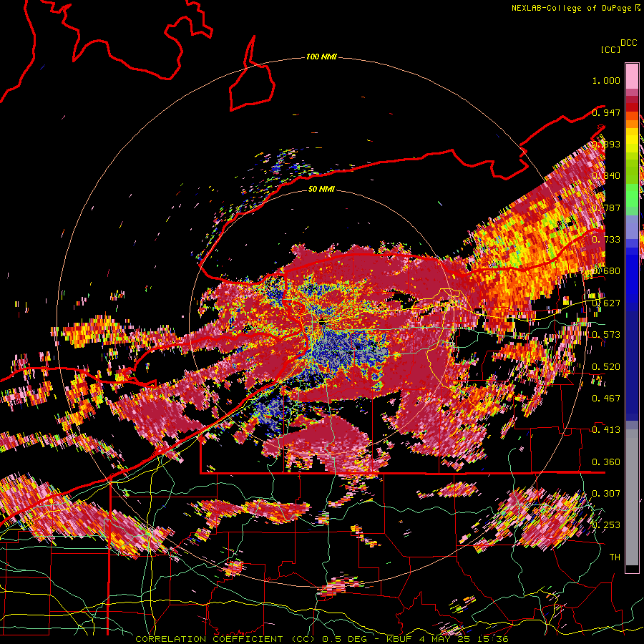644x644 pixels.
Task: Pick the light pink band atop color scale
Action: pos(632,76)
